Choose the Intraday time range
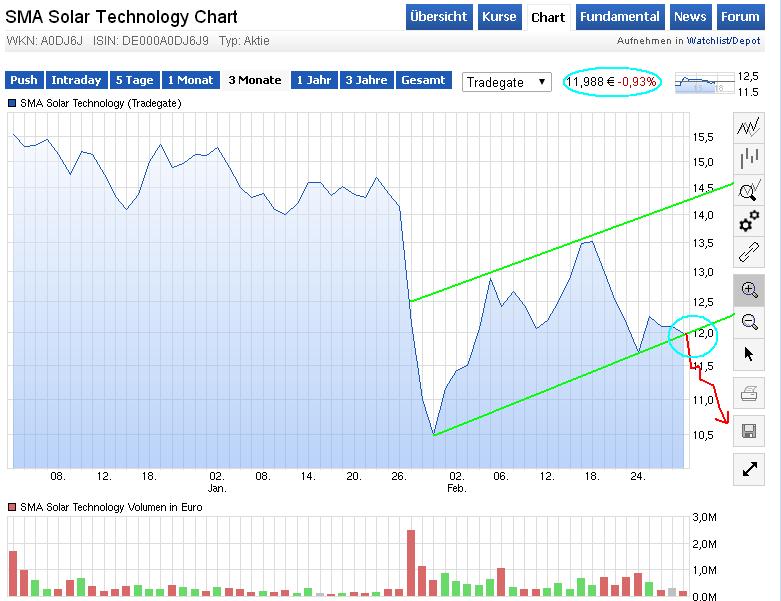781x601 pixels. click(x=76, y=81)
